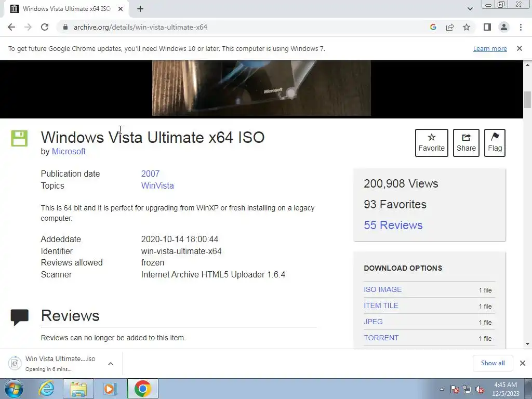
Task: Reload the archive.org page
Action: click(45, 27)
